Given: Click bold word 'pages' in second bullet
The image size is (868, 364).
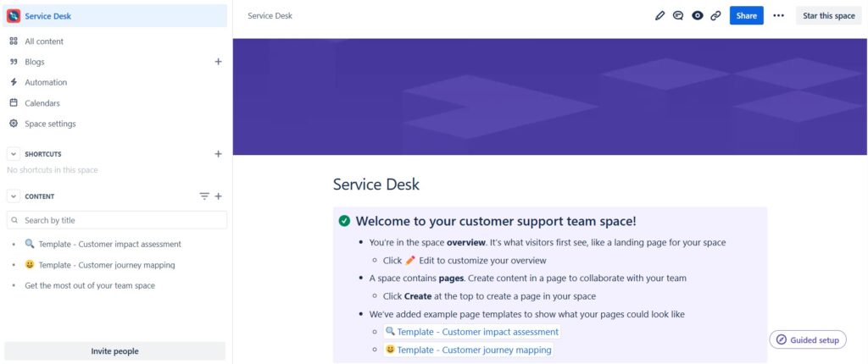Looking at the screenshot, I should [x=451, y=279].
